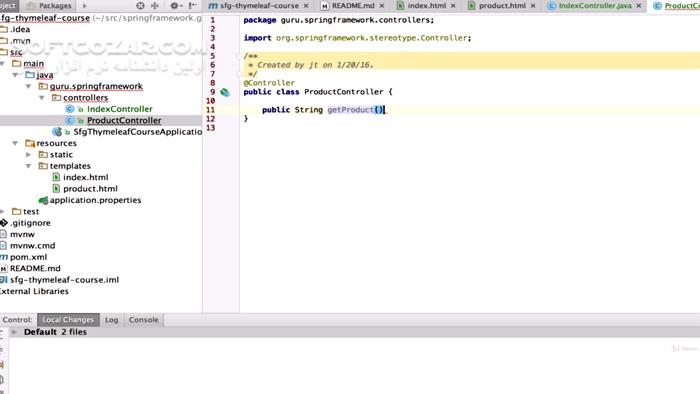Screen dimensions: 700x394
Task: Select ProductController in project tree
Action: pos(124,120)
